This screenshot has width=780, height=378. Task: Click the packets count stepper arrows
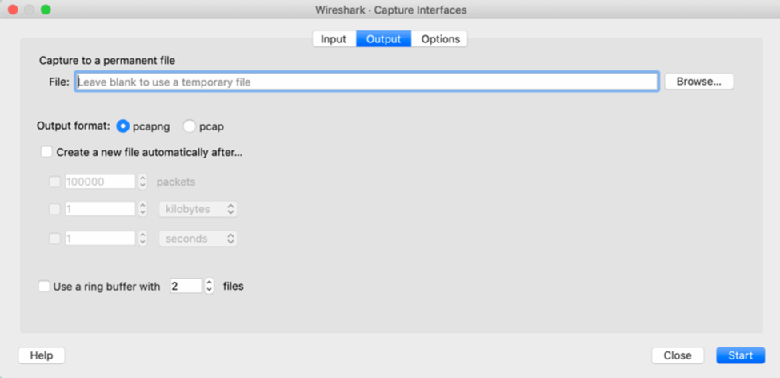click(x=143, y=182)
